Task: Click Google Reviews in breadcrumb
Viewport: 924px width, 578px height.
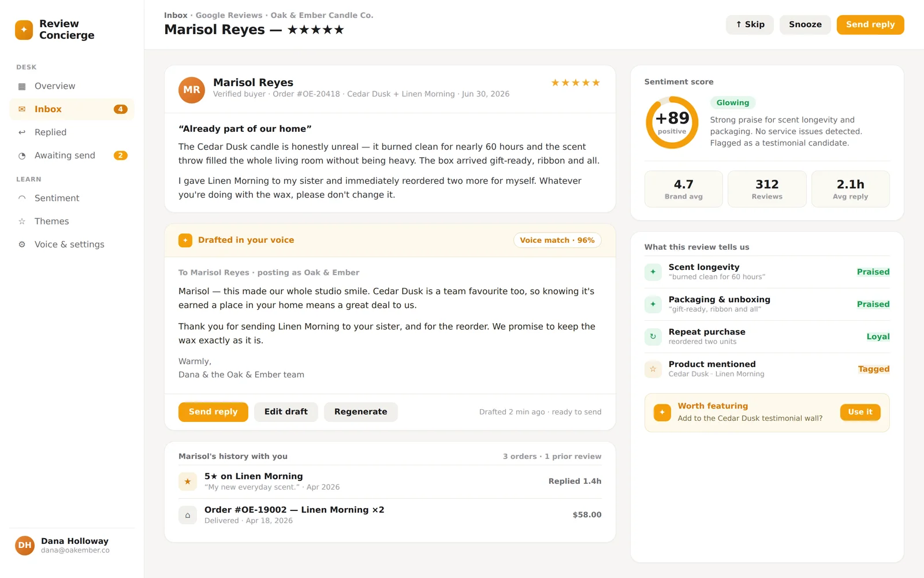Action: (x=229, y=16)
